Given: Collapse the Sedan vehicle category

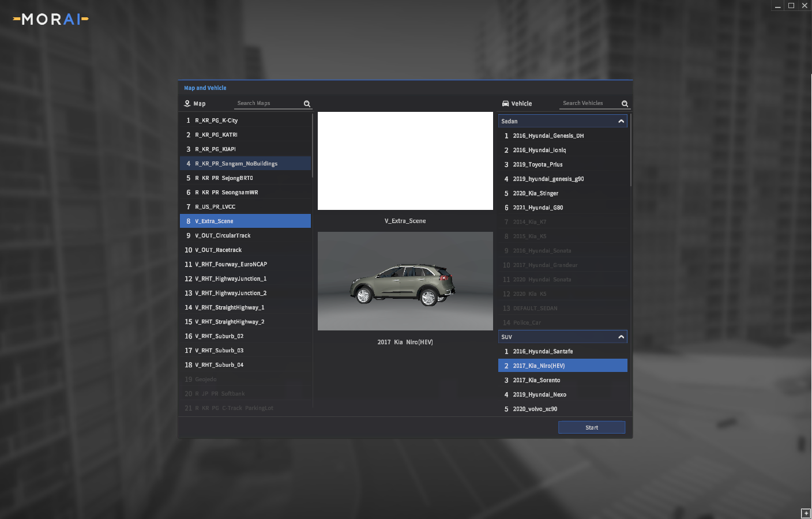Looking at the screenshot, I should [621, 121].
